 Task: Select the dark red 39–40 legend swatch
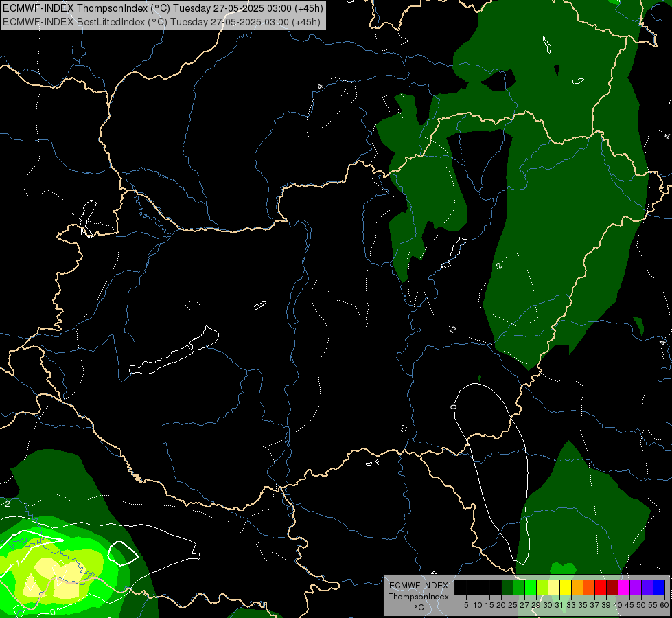[612, 587]
